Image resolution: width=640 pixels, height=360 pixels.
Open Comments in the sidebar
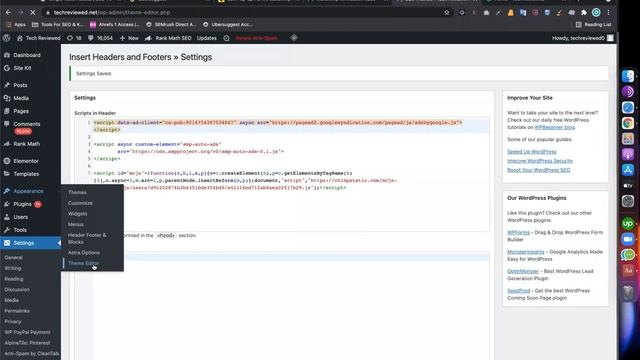point(27,124)
